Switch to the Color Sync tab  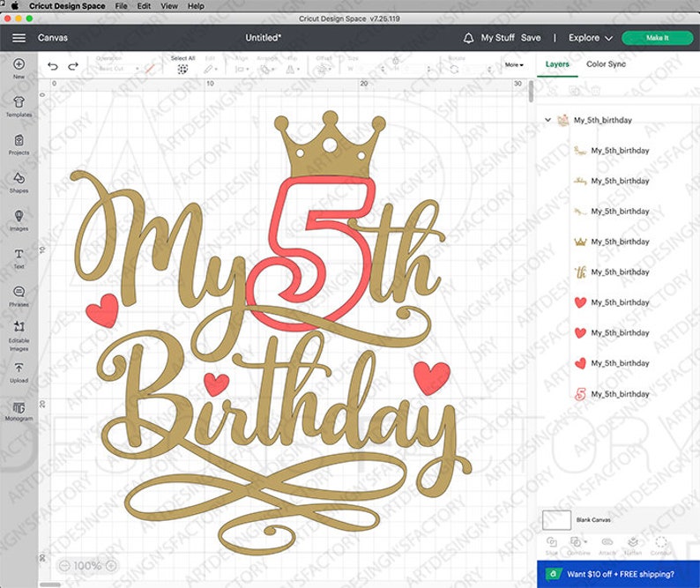tap(606, 64)
